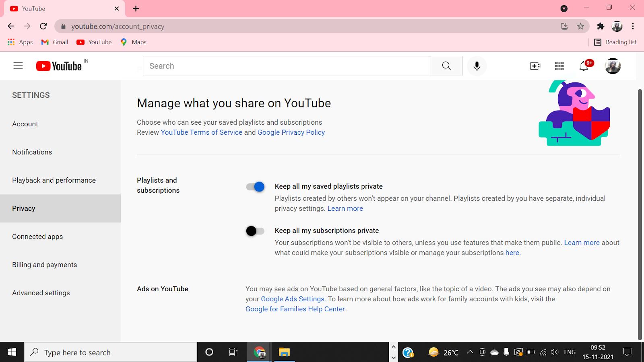Open the YouTube hamburger guide menu
This screenshot has height=362, width=644.
click(x=18, y=66)
